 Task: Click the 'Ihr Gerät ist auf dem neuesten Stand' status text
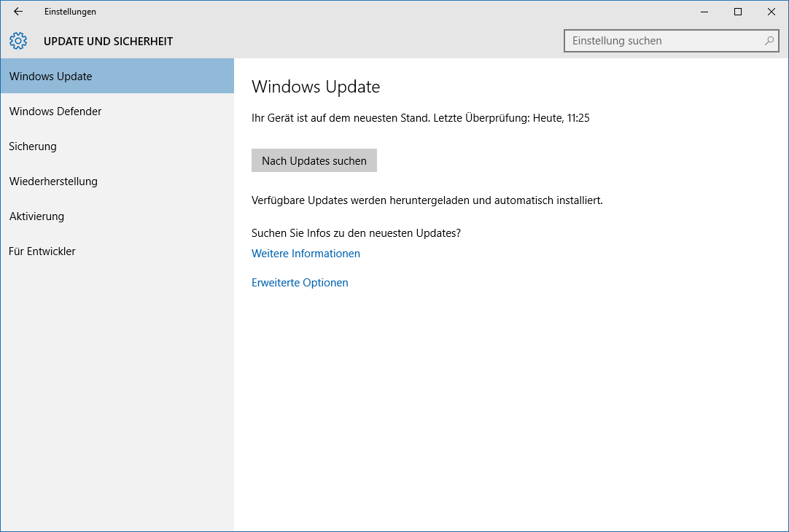pos(341,117)
